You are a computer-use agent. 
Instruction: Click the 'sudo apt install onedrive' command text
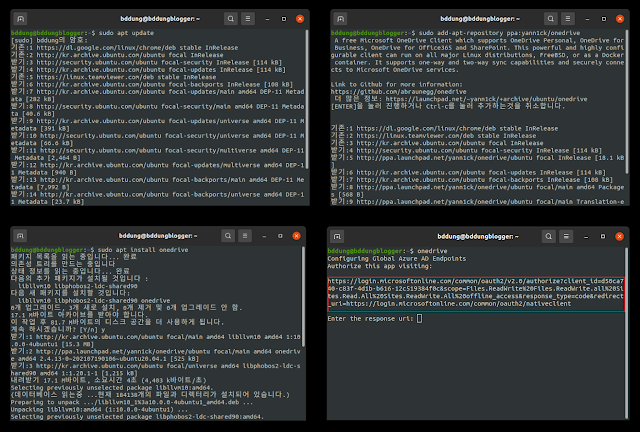click(143, 250)
